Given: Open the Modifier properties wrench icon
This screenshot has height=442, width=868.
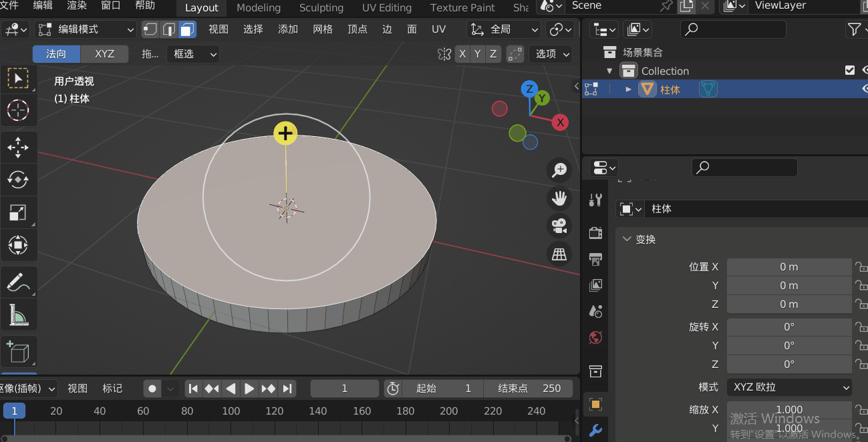Looking at the screenshot, I should click(x=595, y=430).
